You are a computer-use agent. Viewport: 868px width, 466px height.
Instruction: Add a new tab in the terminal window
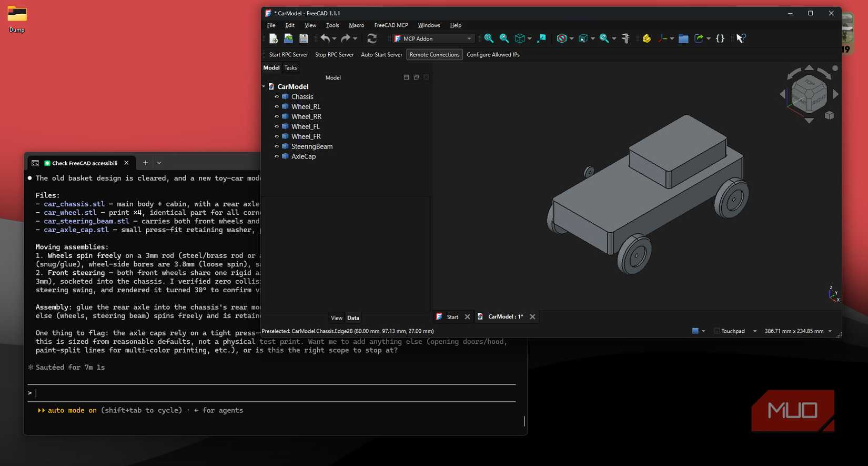pos(146,163)
